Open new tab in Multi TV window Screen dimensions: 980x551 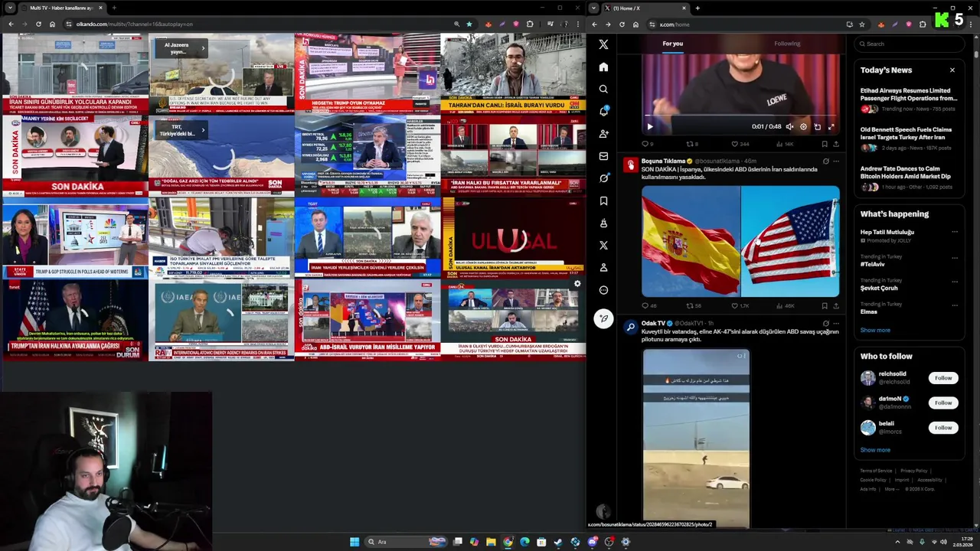tap(114, 8)
